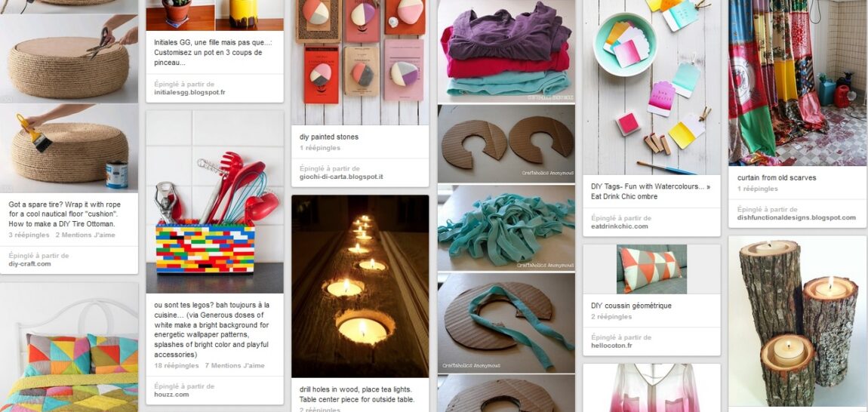Open the hellocoton.fr source link

tap(611, 346)
